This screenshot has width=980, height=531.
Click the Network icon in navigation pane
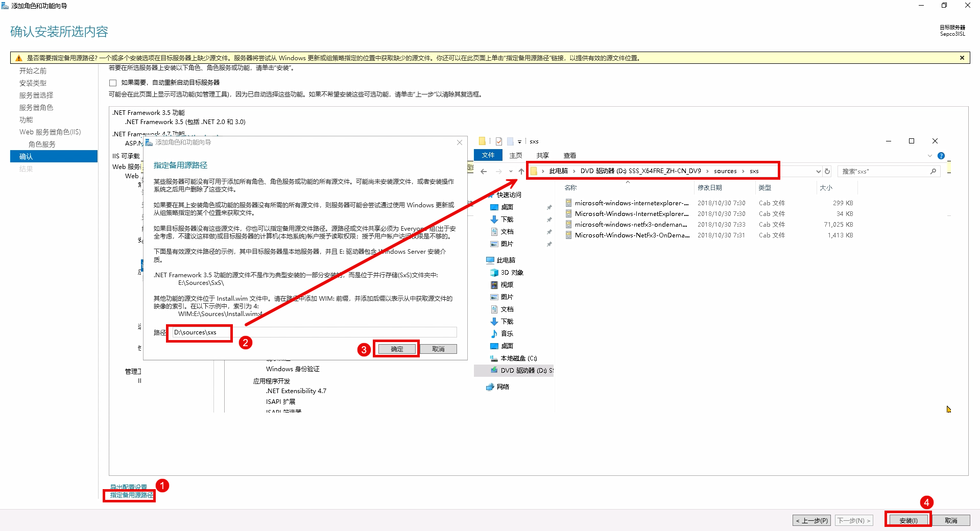(x=490, y=387)
